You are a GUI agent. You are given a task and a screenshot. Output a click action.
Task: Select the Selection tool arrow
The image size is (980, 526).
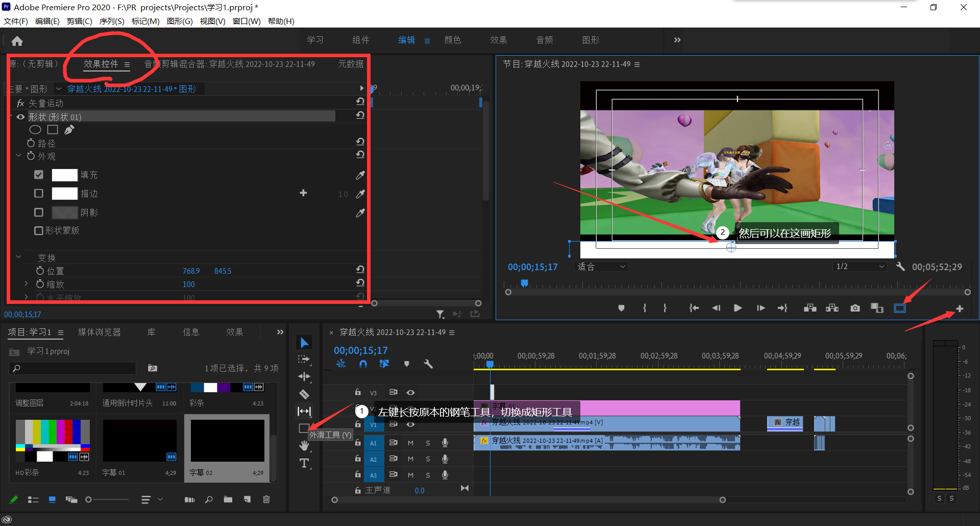[304, 343]
